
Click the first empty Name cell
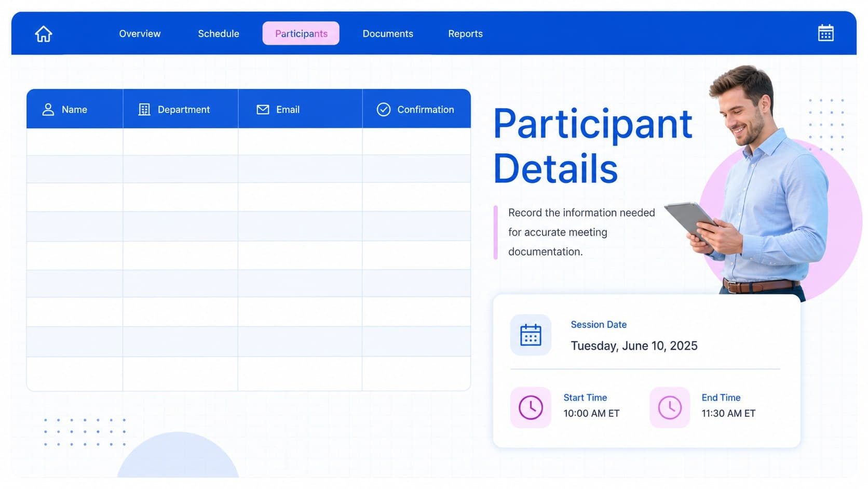(75, 142)
